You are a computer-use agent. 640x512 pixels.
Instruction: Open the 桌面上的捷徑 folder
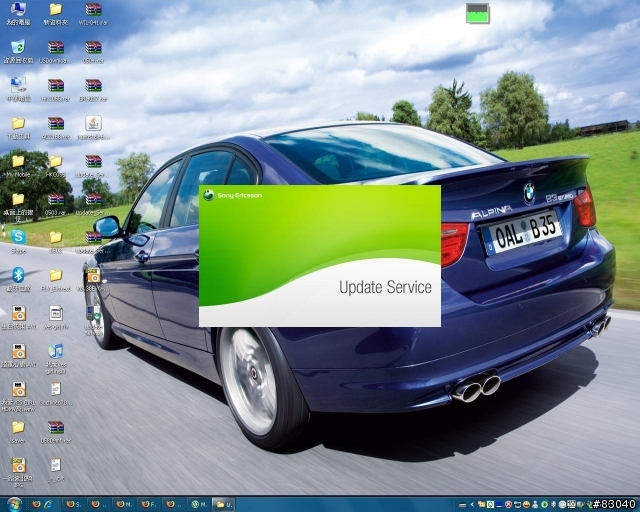pos(18,205)
